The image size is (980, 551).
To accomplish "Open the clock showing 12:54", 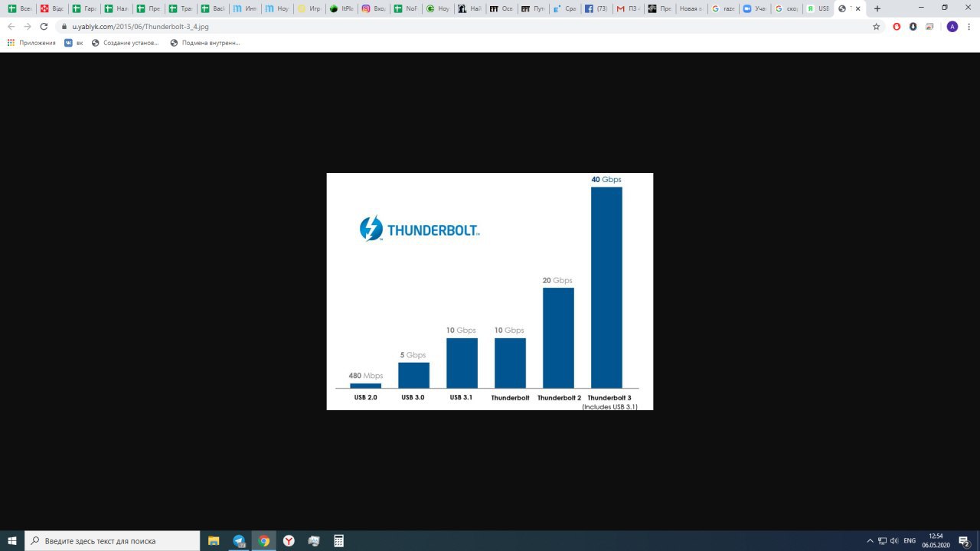I will (936, 540).
